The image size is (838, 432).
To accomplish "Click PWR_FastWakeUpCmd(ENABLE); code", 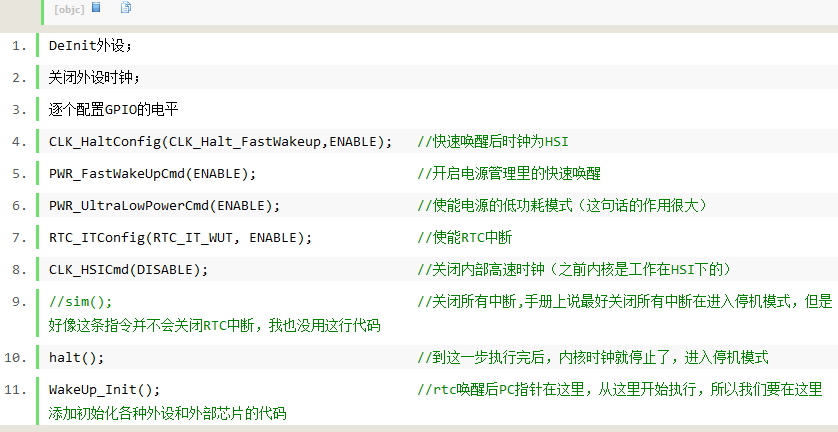I will point(153,174).
